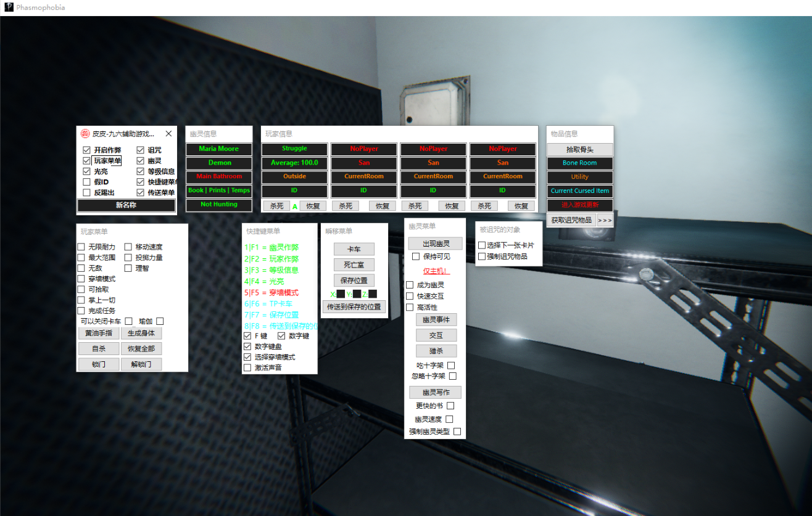The width and height of the screenshot is (812, 516).
Task: Uncheck the 开启作弊 checkbox
Action: point(87,150)
